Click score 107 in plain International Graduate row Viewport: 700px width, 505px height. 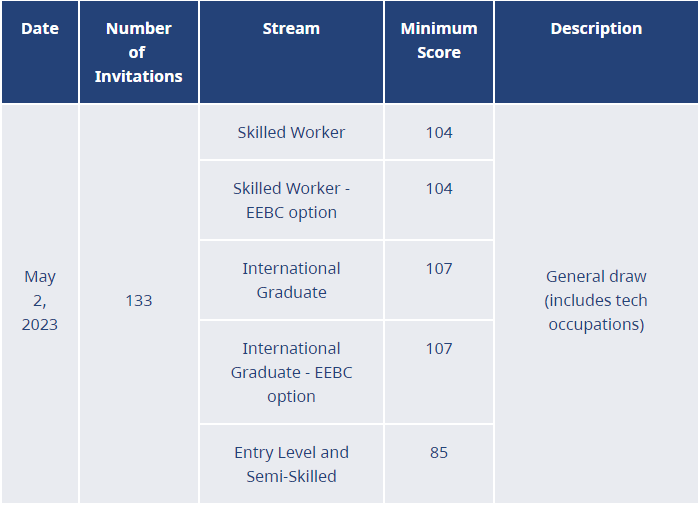point(438,268)
